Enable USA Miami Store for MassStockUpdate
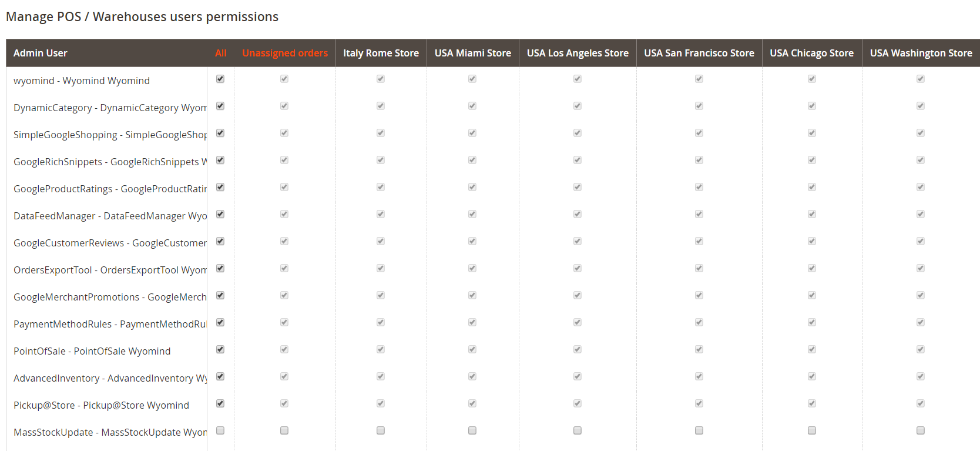Screen dimensions: 980x451 click(x=472, y=430)
